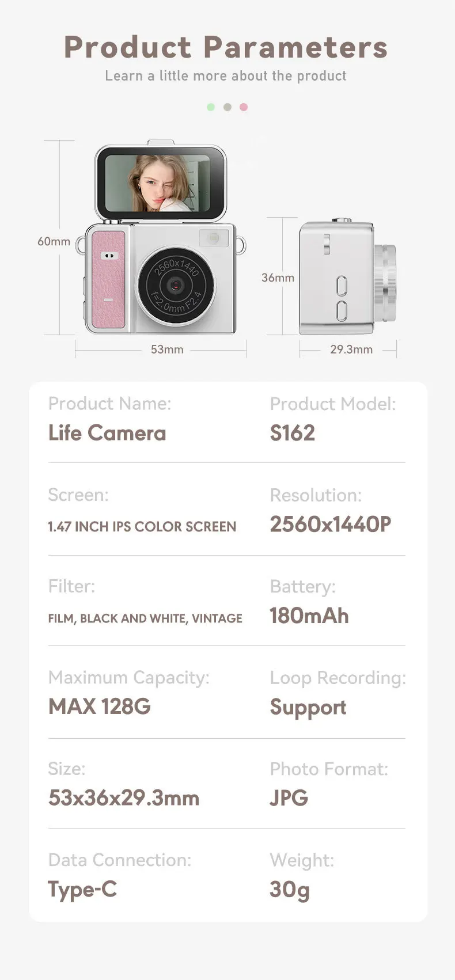Click the 29.3mm depth dimension label
The image size is (455, 980).
(351, 349)
